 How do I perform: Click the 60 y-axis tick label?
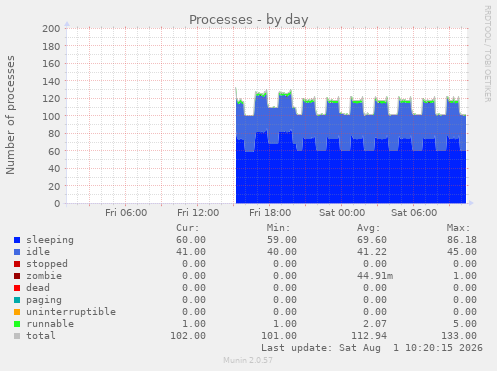click(x=54, y=151)
